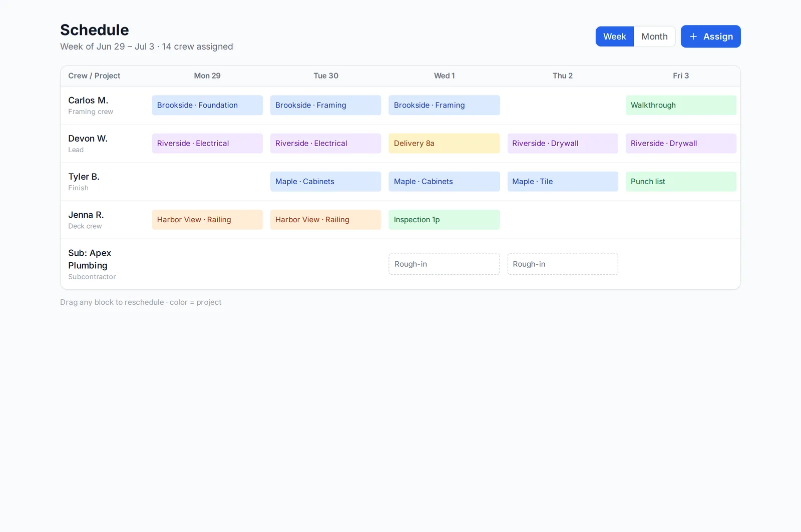Switch to Month view
Image resolution: width=801 pixels, height=532 pixels.
point(654,37)
